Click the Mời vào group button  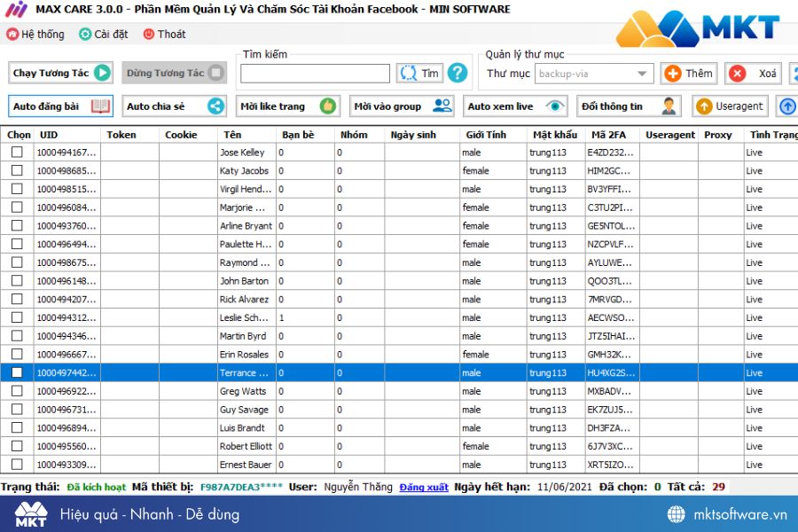tap(402, 106)
